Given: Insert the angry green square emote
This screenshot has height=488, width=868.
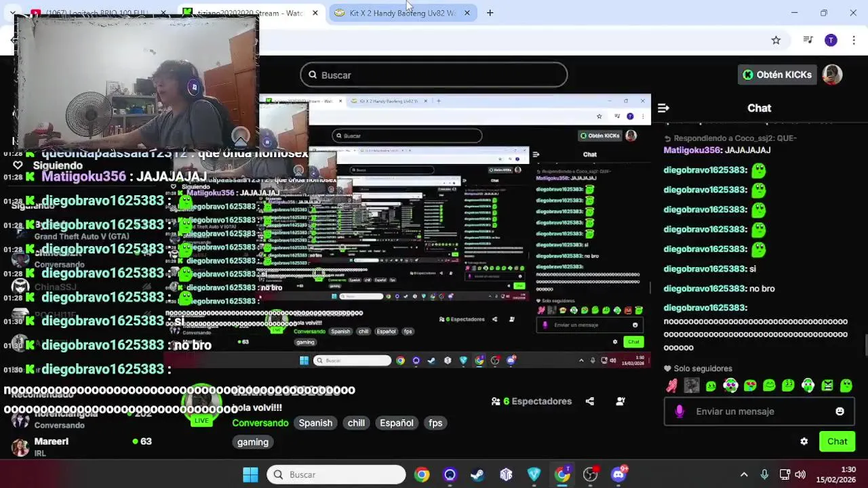Looking at the screenshot, I should [827, 386].
